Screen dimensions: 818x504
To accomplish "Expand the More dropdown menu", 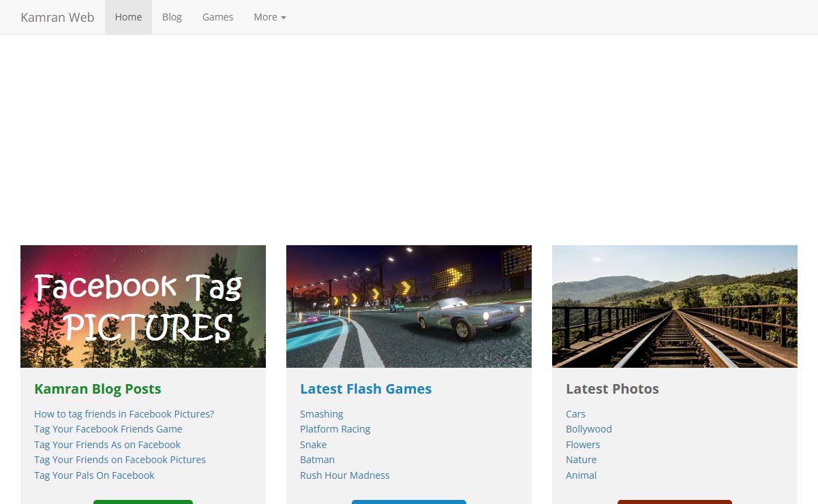I will pyautogui.click(x=270, y=17).
